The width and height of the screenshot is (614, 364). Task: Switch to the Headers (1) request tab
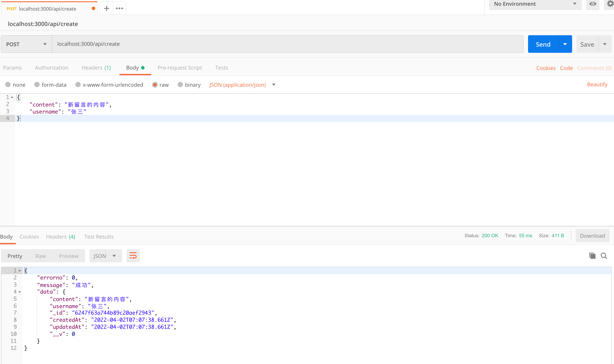[x=96, y=68]
